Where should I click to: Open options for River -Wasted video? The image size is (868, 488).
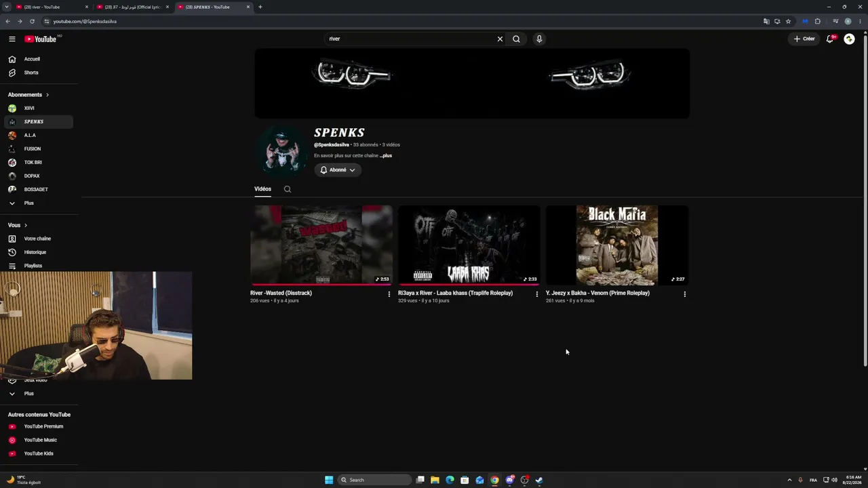coord(389,294)
